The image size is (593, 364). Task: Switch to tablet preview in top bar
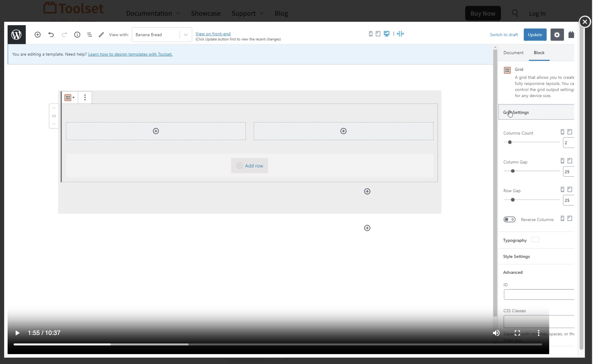tap(378, 34)
